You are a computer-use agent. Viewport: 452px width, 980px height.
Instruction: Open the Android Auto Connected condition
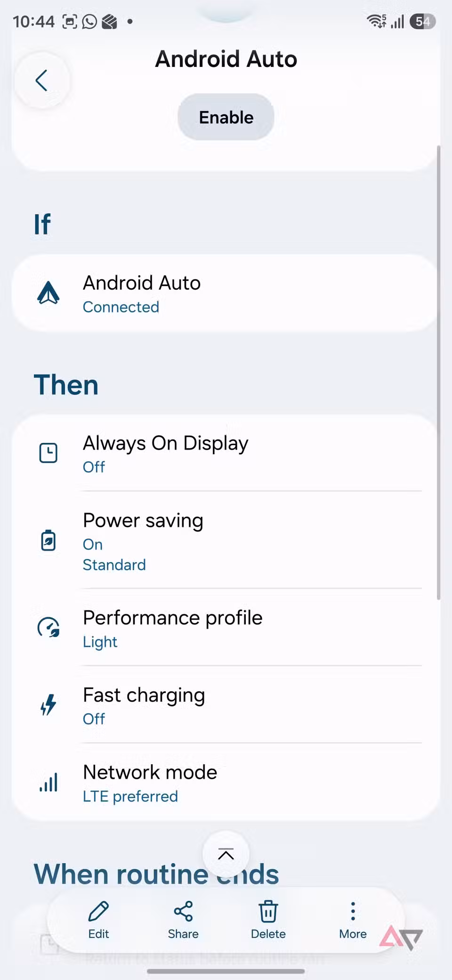pos(226,293)
